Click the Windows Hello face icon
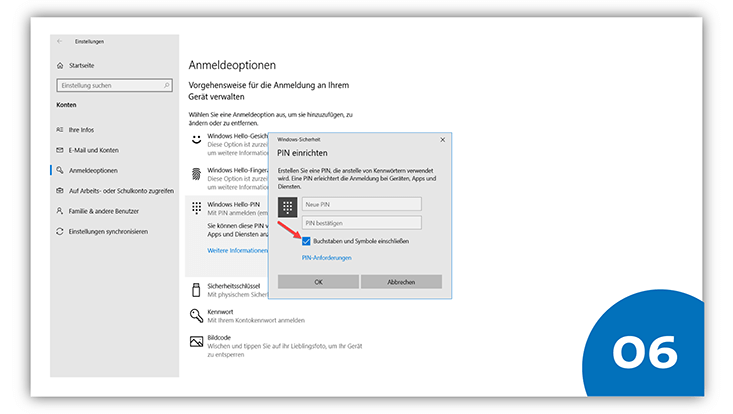This screenshot has width=733, height=414. coord(196,139)
